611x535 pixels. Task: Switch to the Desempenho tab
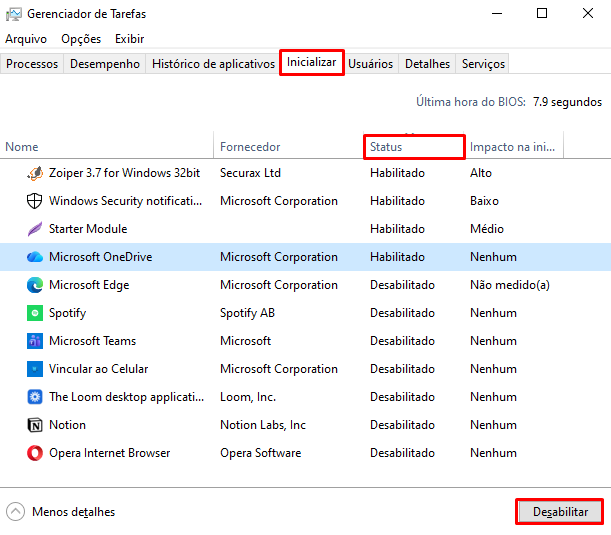point(105,64)
